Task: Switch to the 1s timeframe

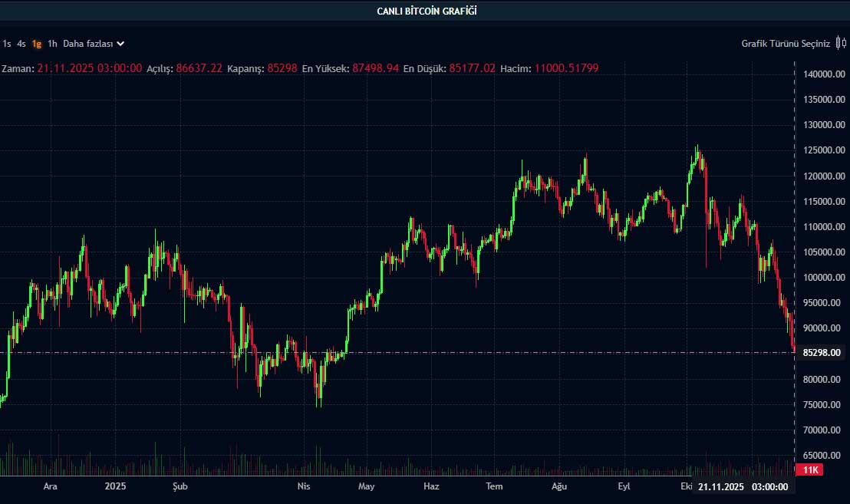Action: point(7,44)
